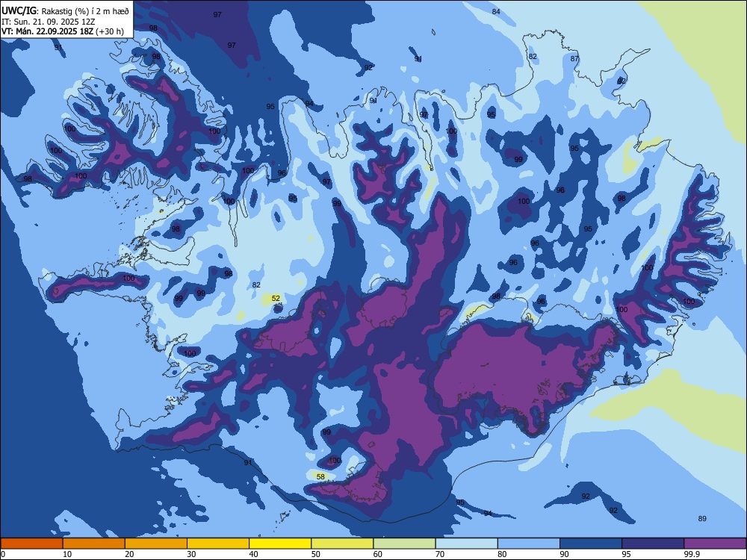This screenshot has height=560, width=747.
Task: Click the '84' value at the map top
Action: 496,11
